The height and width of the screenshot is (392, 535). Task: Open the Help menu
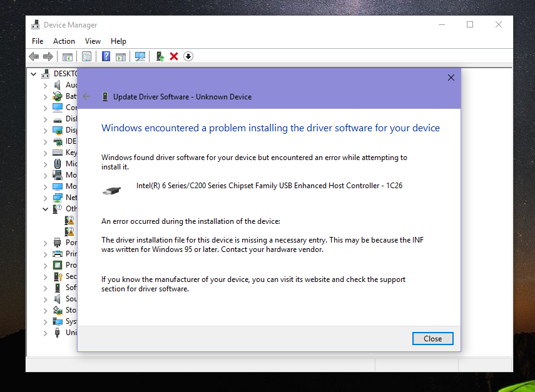point(118,41)
